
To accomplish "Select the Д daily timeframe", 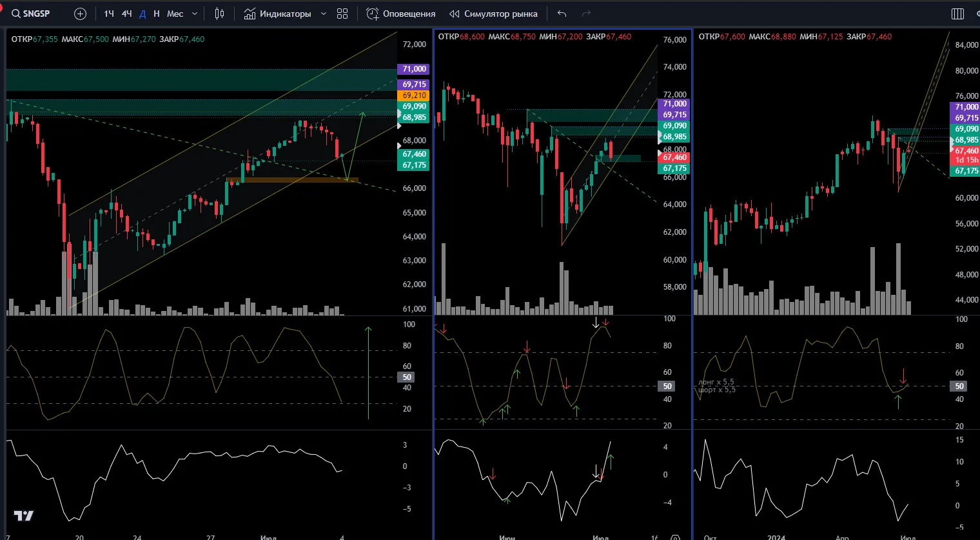I will 142,14.
